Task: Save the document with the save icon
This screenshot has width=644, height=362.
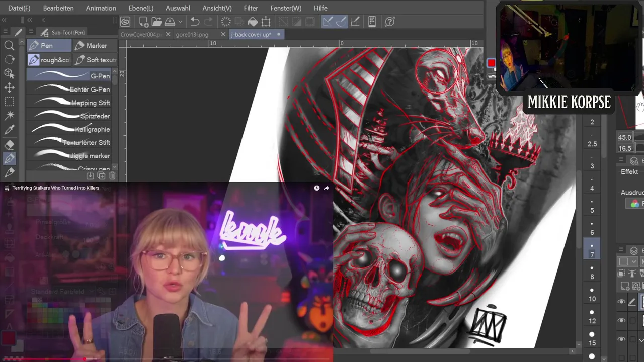Action: [170, 22]
